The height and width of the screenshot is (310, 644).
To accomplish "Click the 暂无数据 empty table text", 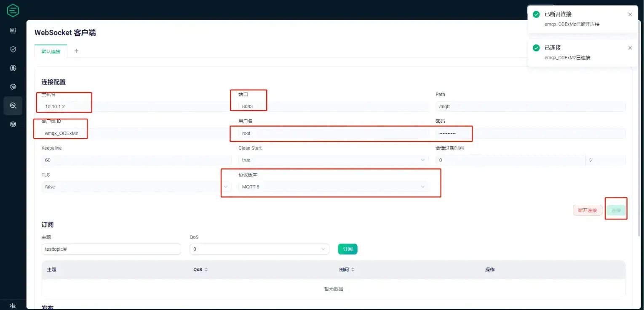I will (x=333, y=289).
